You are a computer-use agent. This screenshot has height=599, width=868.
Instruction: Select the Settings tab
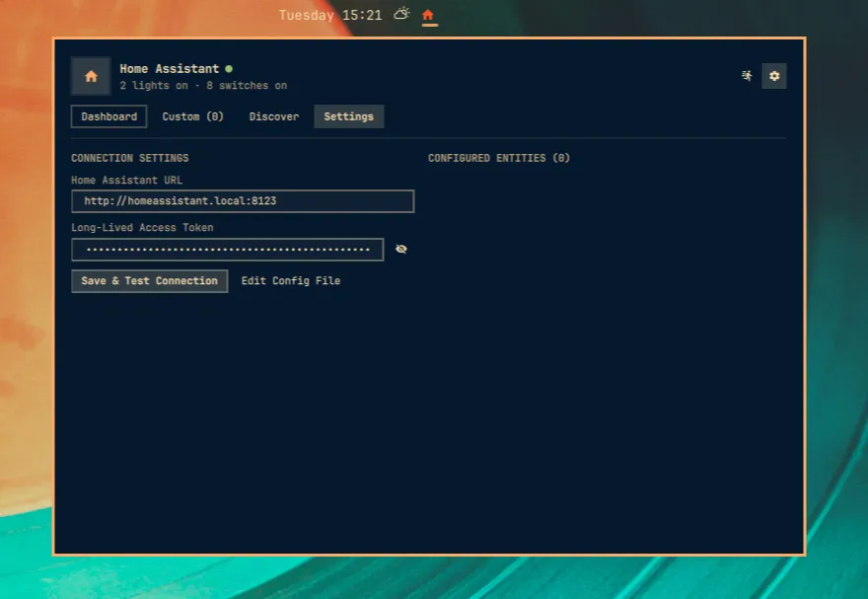click(349, 116)
